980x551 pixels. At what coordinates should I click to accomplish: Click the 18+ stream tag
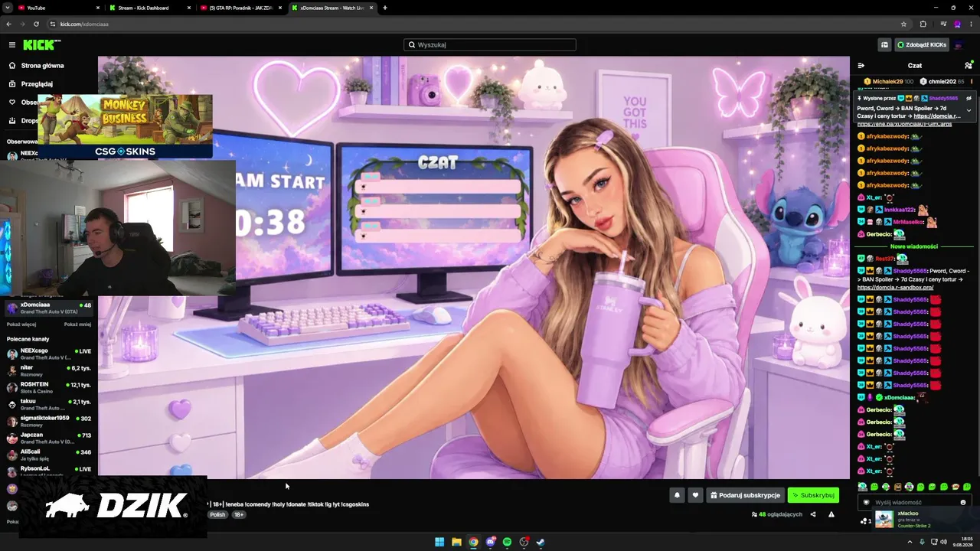(239, 515)
